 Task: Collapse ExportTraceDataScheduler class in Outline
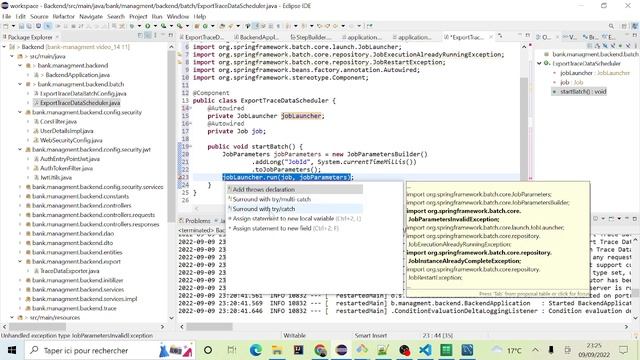pos(540,64)
